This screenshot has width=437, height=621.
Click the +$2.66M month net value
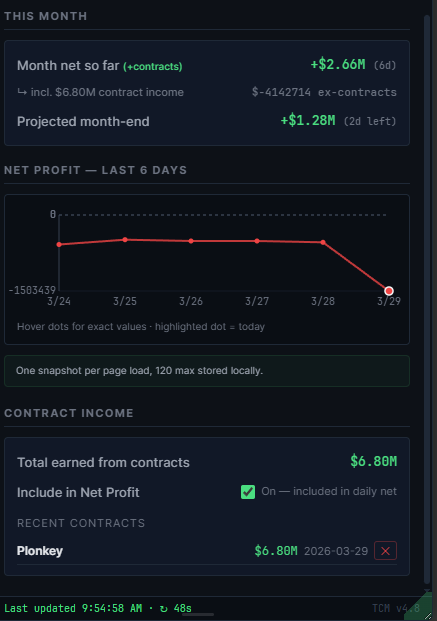pyautogui.click(x=338, y=64)
